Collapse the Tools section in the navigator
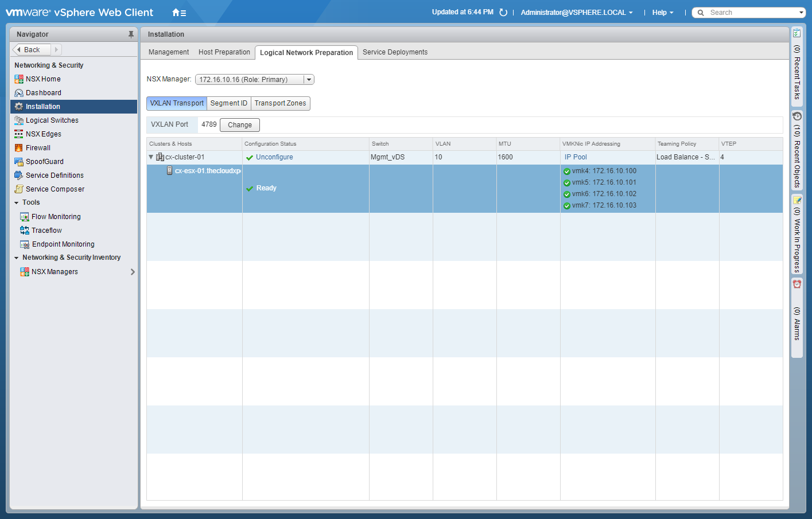Screen dimensions: 812x519 click(x=17, y=203)
